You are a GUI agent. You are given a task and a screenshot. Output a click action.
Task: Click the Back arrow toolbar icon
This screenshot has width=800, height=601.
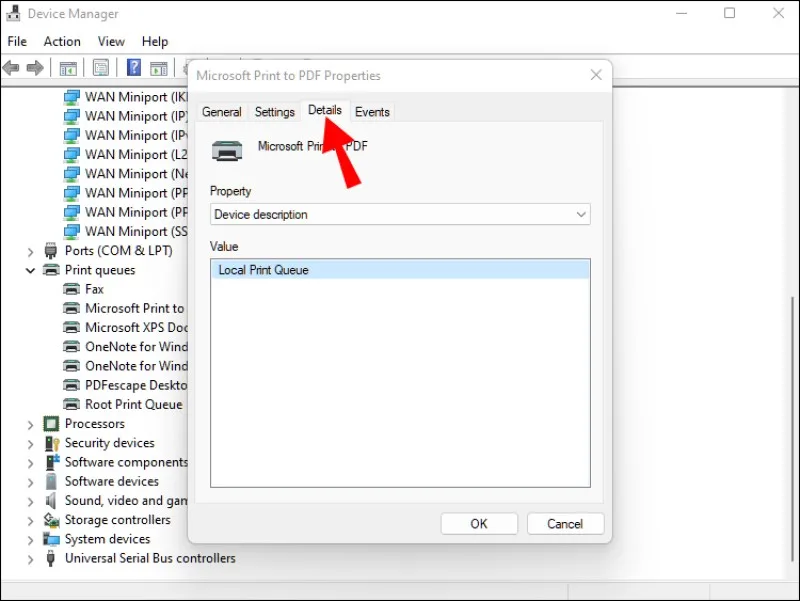tap(11, 68)
